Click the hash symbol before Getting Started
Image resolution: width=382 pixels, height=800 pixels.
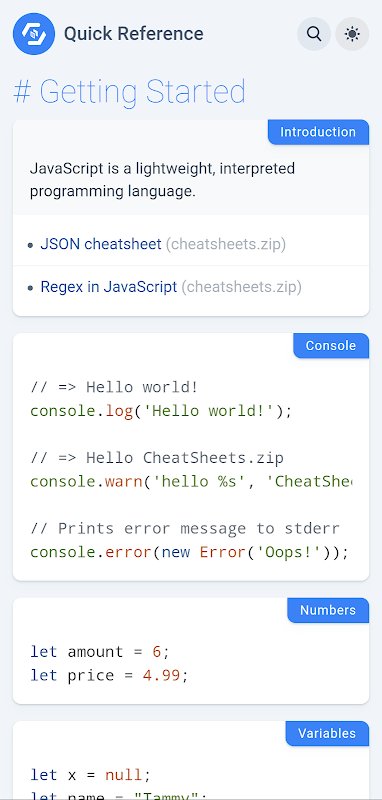23,92
